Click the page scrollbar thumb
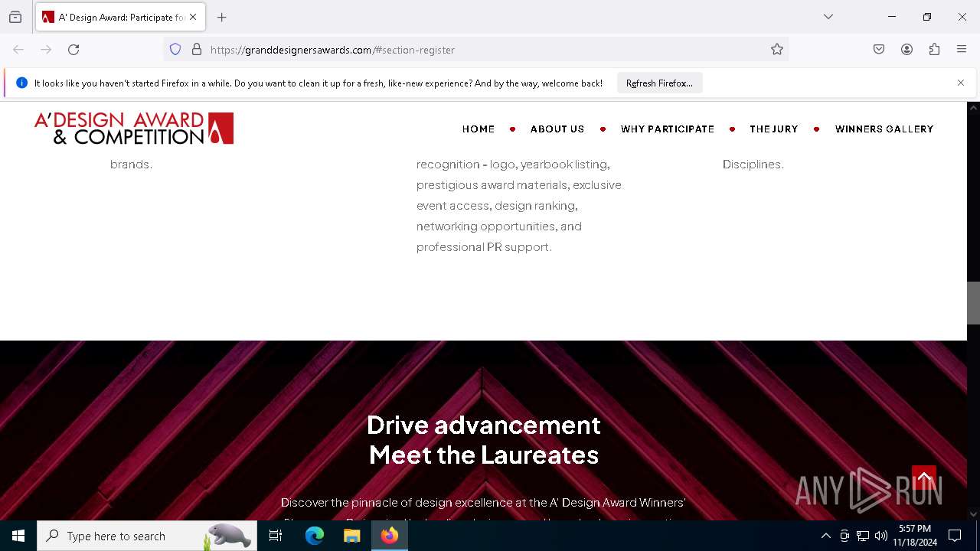The height and width of the screenshot is (551, 980). [973, 303]
